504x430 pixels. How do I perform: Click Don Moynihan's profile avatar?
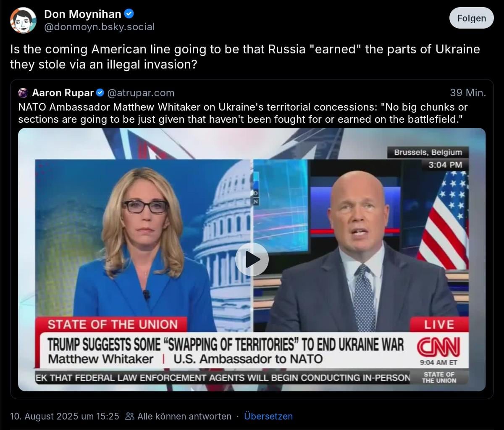pyautogui.click(x=23, y=20)
